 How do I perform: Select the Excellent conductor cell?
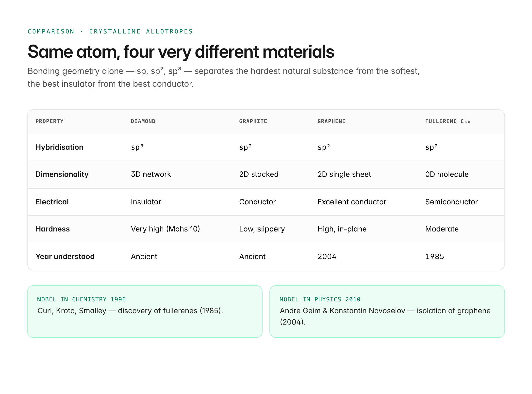(352, 202)
